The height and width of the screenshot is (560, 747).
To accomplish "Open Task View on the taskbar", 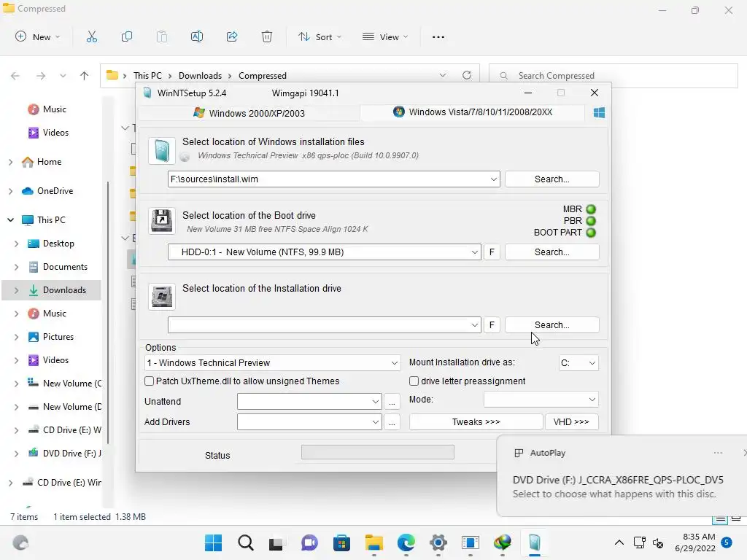I will click(x=276, y=542).
